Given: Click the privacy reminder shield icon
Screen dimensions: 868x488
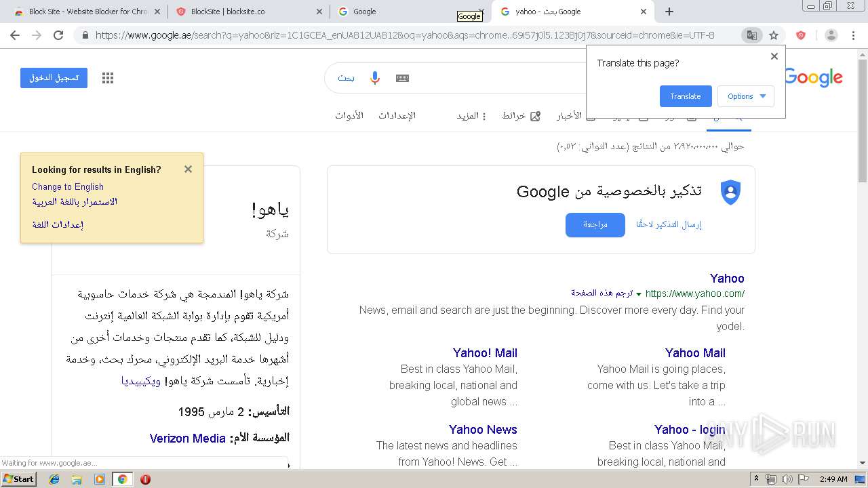Looking at the screenshot, I should 730,192.
